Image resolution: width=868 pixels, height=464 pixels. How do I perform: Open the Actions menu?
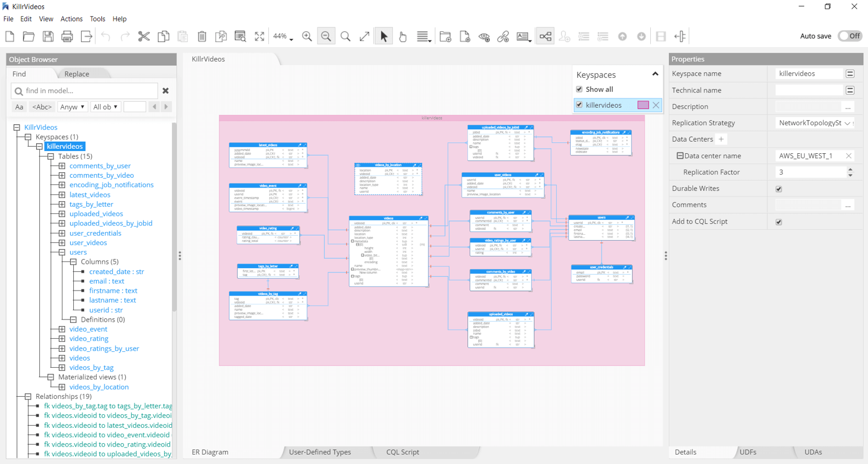pos(72,19)
